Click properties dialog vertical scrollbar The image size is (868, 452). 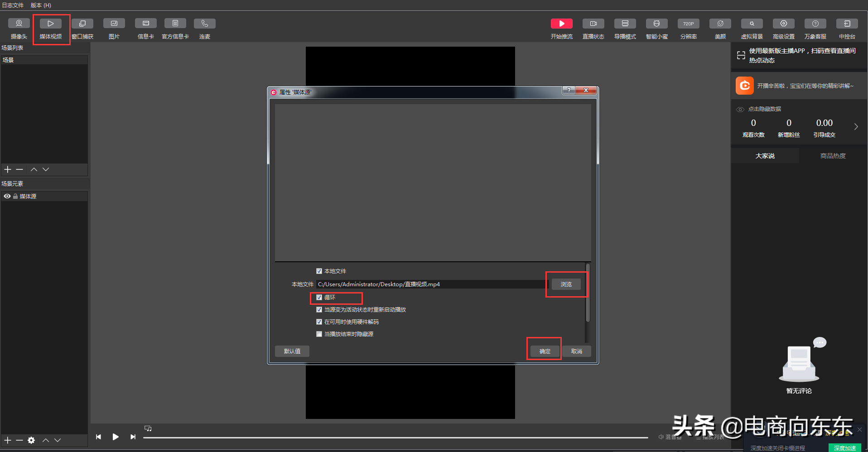588,293
